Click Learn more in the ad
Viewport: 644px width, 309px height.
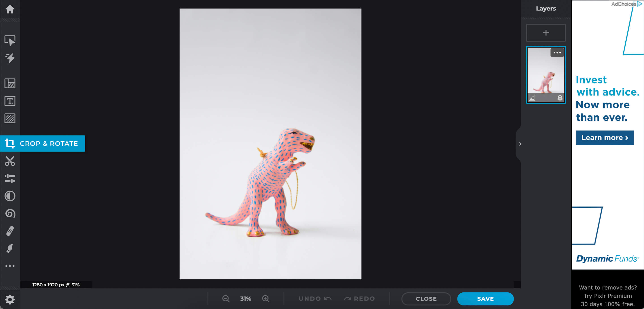click(605, 138)
